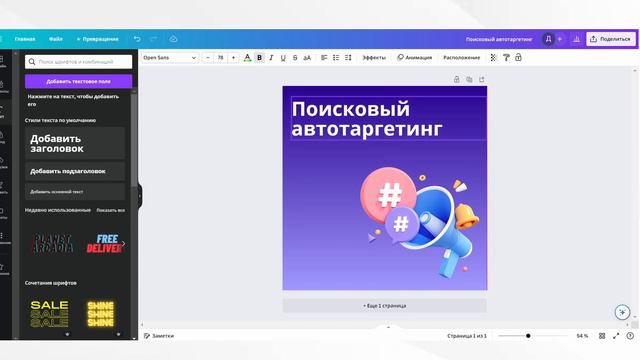Open grid view of pages
The height and width of the screenshot is (360, 640).
tap(602, 336)
